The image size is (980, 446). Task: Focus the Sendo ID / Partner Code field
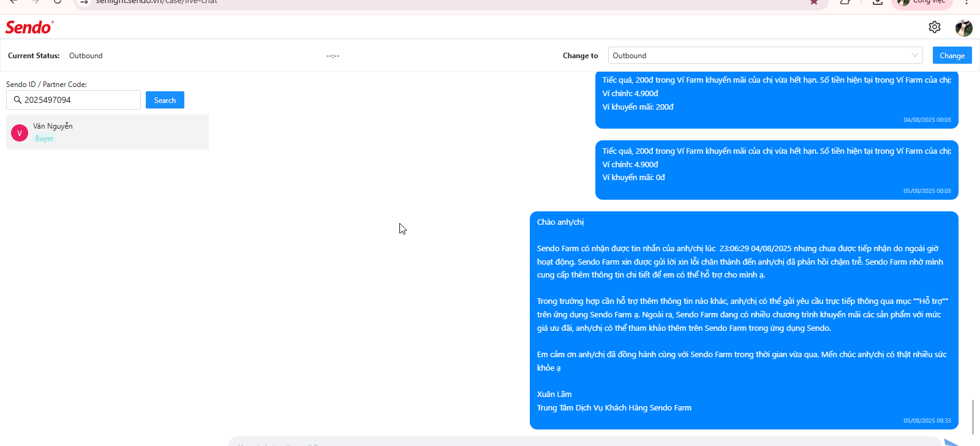(x=73, y=100)
